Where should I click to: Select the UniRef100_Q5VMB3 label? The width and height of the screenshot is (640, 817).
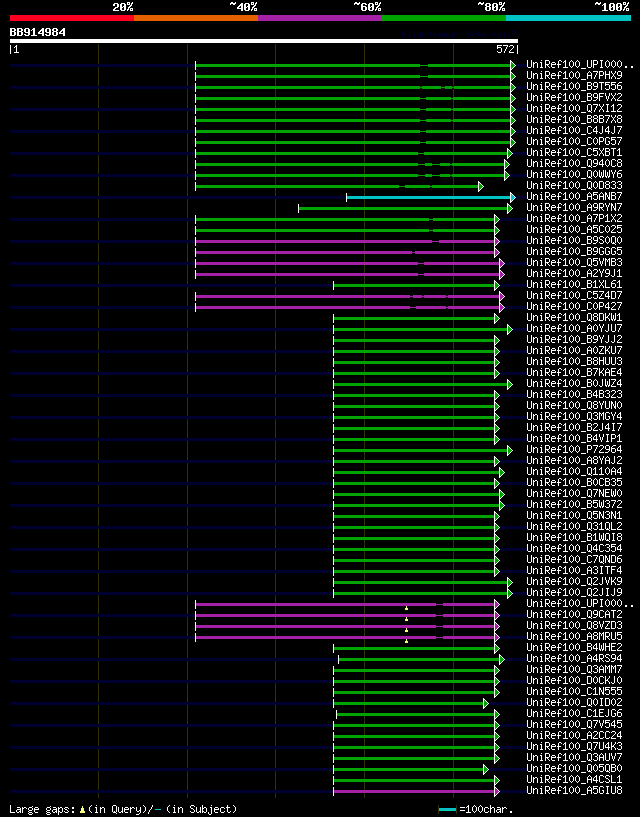point(574,263)
